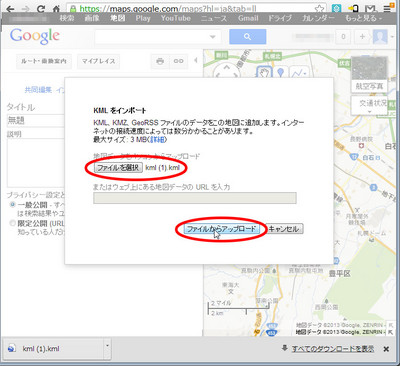Viewport: 400px width, 366px height.
Task: Open the もっと見る menu
Action: (363, 18)
